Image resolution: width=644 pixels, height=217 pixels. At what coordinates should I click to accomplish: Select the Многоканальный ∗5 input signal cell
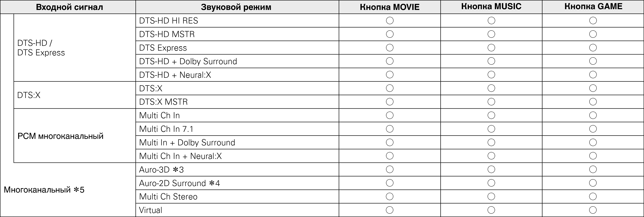[x=44, y=190]
